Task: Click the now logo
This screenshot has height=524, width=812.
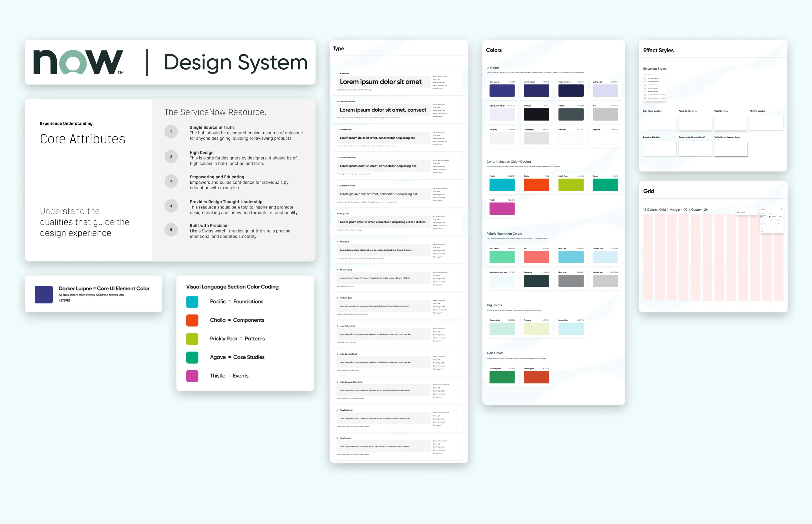Action: point(78,62)
